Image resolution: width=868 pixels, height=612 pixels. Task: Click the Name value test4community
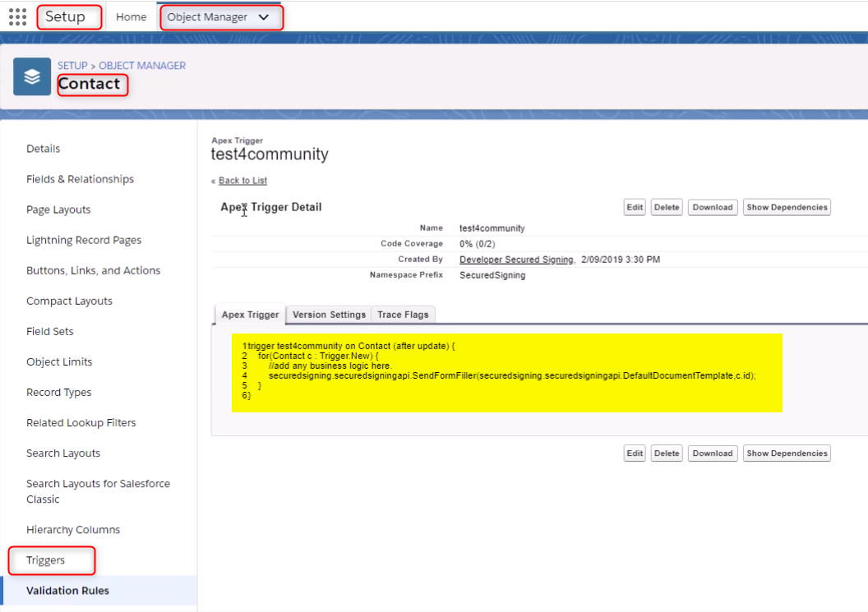coord(492,228)
